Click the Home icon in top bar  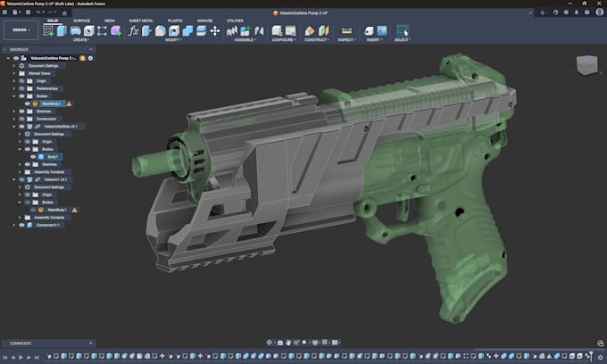pos(64,12)
